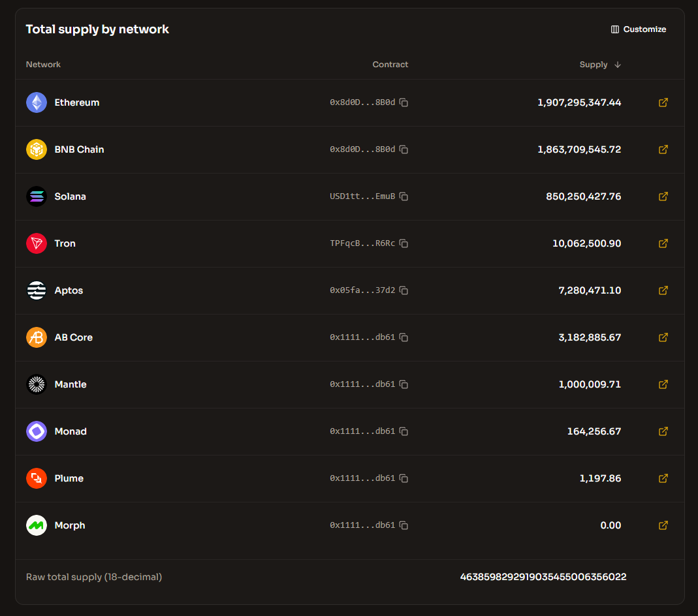Open the Mantle external explorer link

[x=663, y=384]
